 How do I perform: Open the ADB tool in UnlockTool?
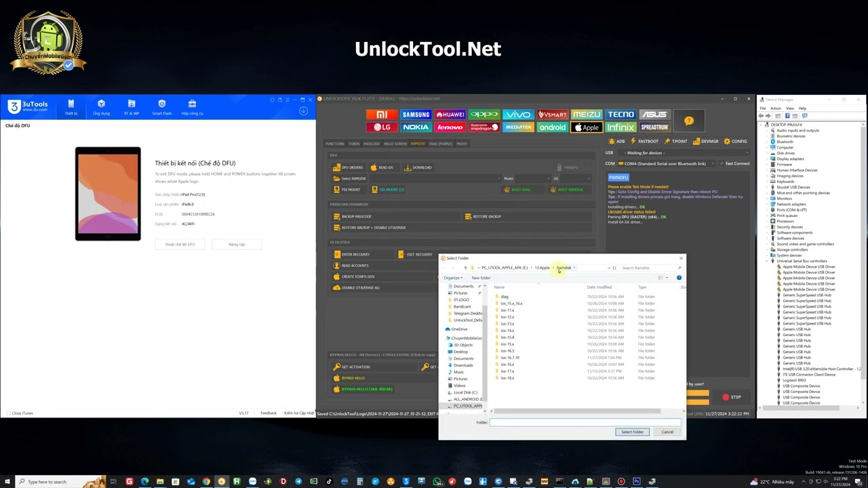click(617, 141)
